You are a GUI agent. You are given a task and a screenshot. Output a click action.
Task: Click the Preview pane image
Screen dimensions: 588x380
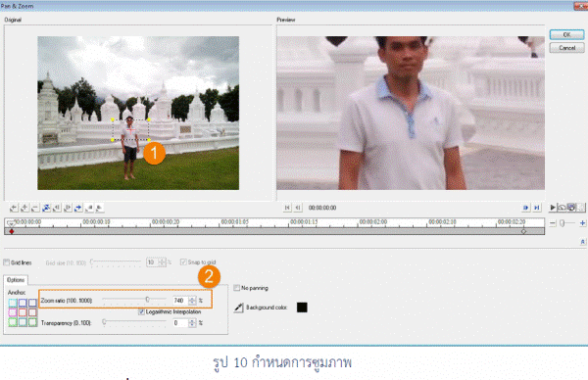tap(411, 113)
